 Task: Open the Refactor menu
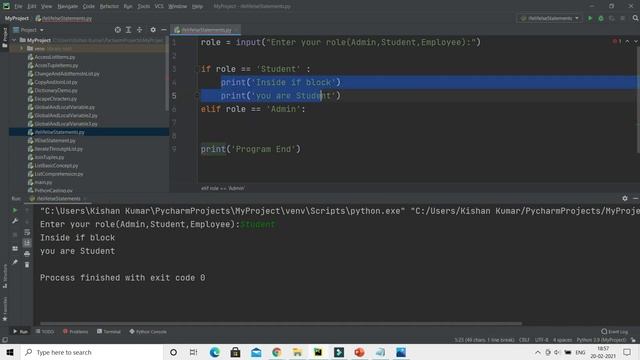tap(109, 6)
